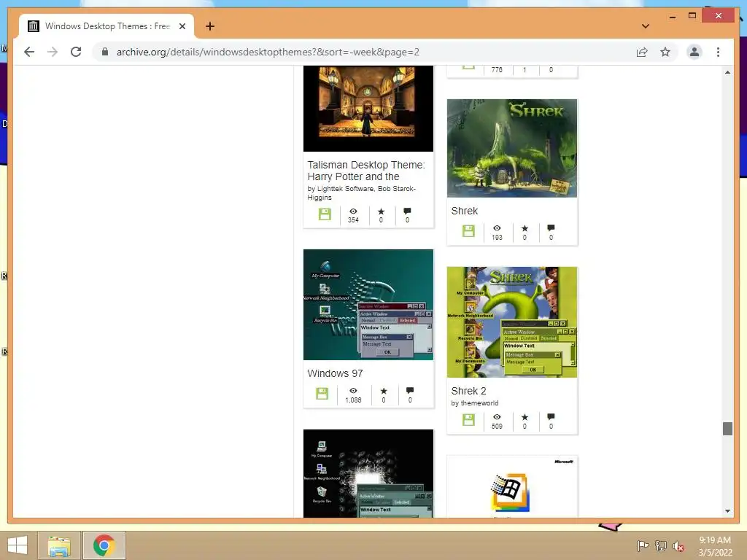The height and width of the screenshot is (560, 747).
Task: Click the Chrome taskbar icon
Action: 104,545
